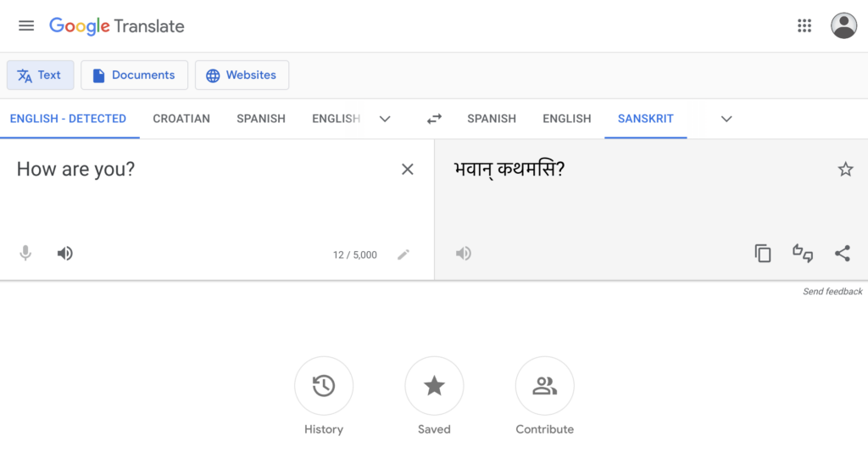868x453 pixels.
Task: Save translation with the star toggle
Action: (x=845, y=169)
